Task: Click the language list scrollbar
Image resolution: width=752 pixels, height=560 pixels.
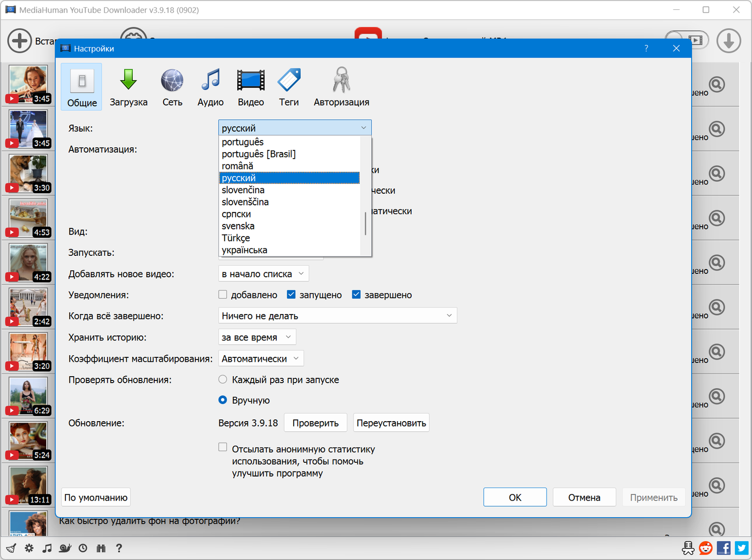Action: coord(366,223)
